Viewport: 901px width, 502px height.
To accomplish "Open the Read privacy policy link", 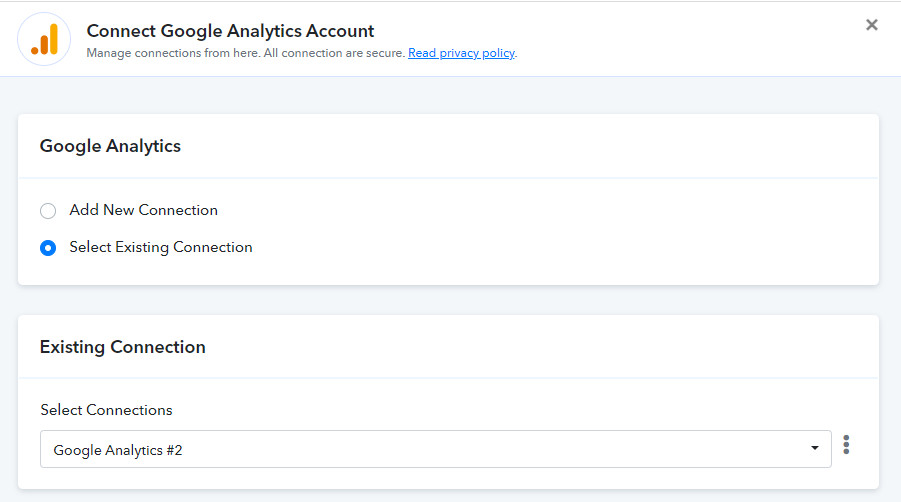I will click(461, 53).
